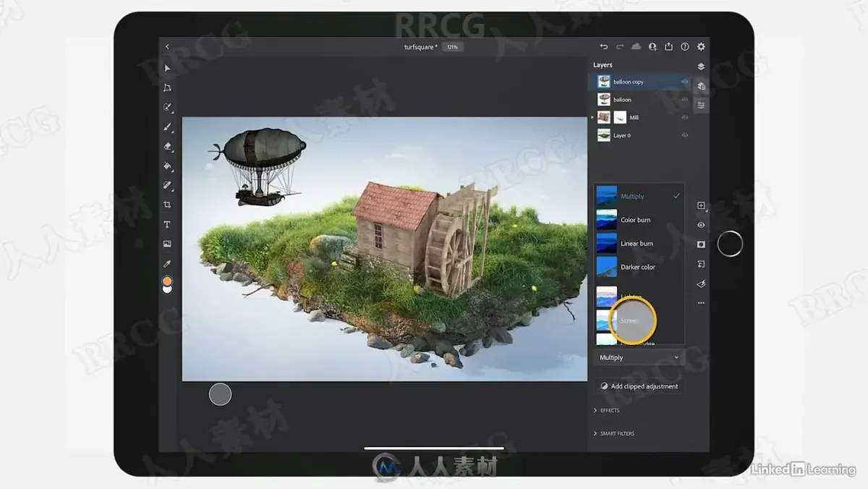This screenshot has height=489, width=868.
Task: Select the Eraser tool
Action: tap(167, 146)
